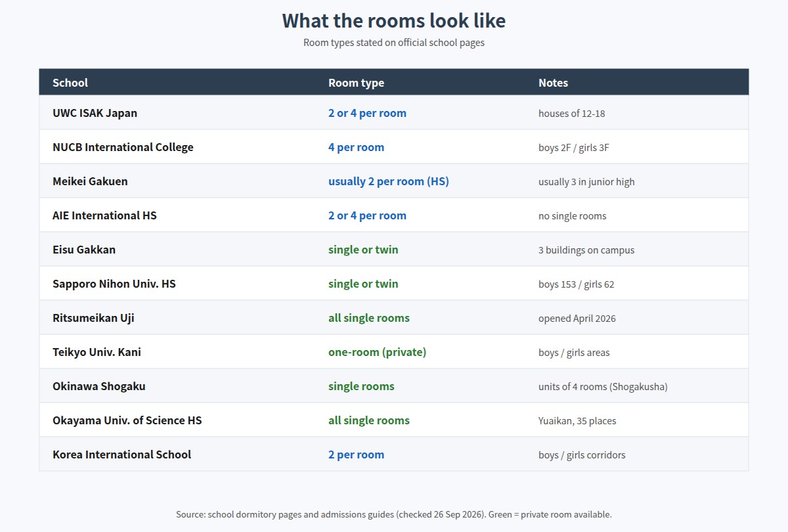Click the 'one-room (private)' room type

tap(378, 352)
